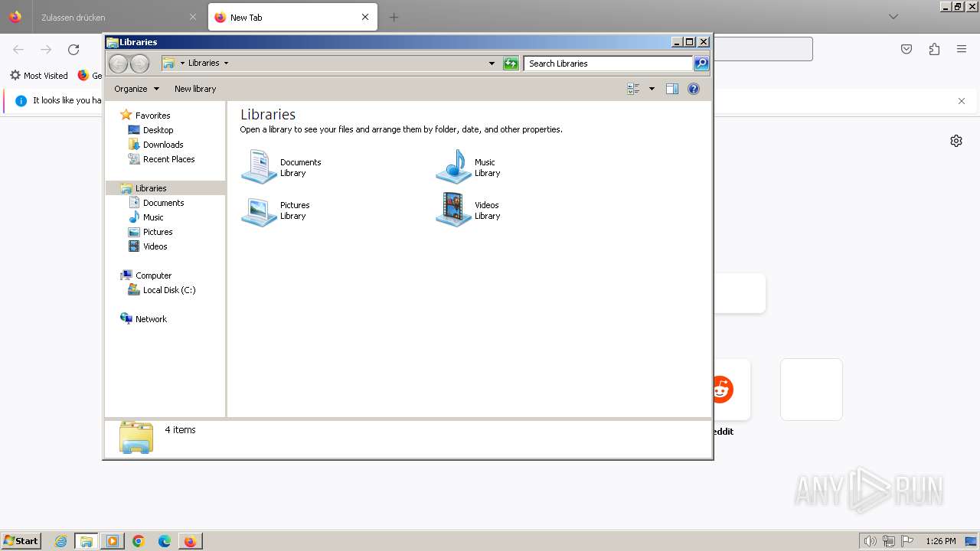
Task: Dismiss the Firefox notification bar
Action: click(962, 101)
